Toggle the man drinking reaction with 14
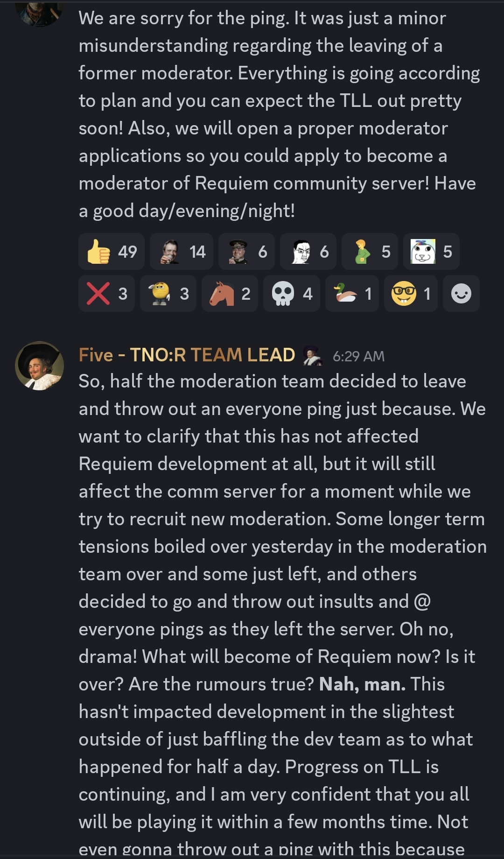504x859 pixels. click(182, 252)
